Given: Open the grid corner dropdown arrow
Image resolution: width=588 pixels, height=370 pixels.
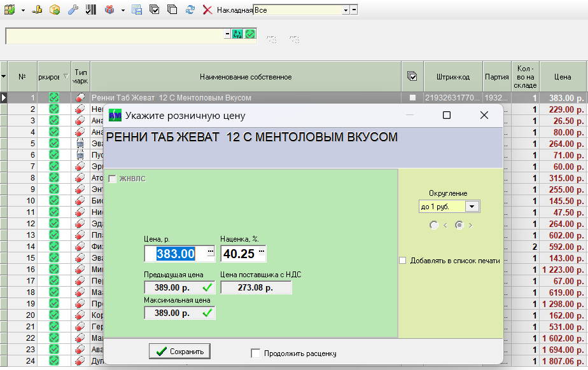Looking at the screenshot, I should point(4,76).
